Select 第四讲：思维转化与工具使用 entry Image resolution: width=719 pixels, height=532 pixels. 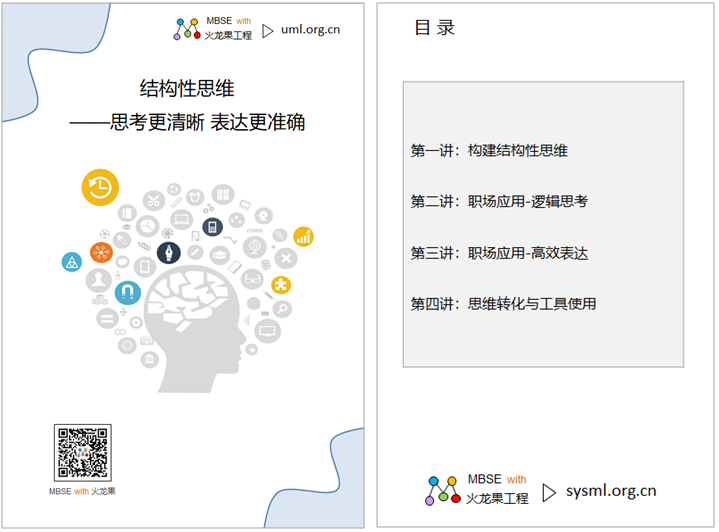503,303
